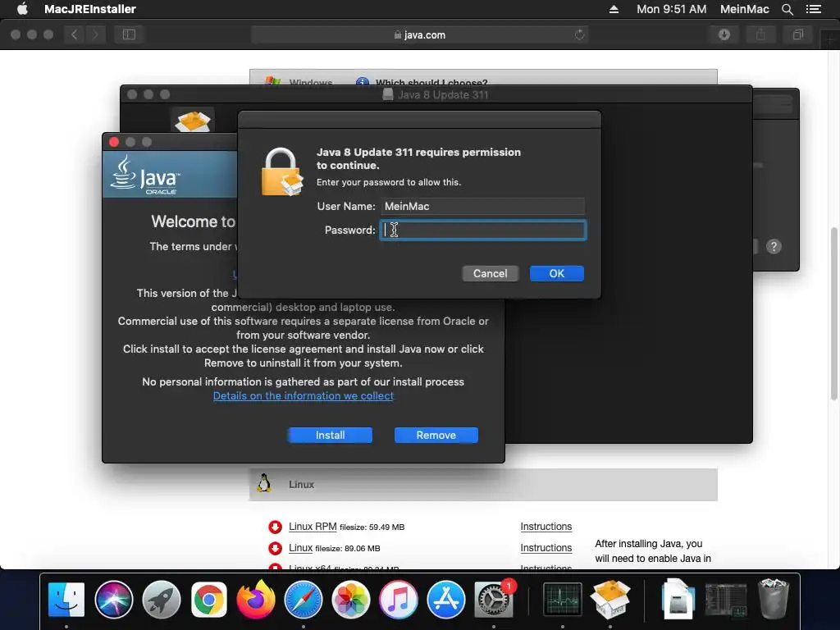Open Spotlight search in the menu bar
This screenshot has height=630, width=840.
(787, 9)
